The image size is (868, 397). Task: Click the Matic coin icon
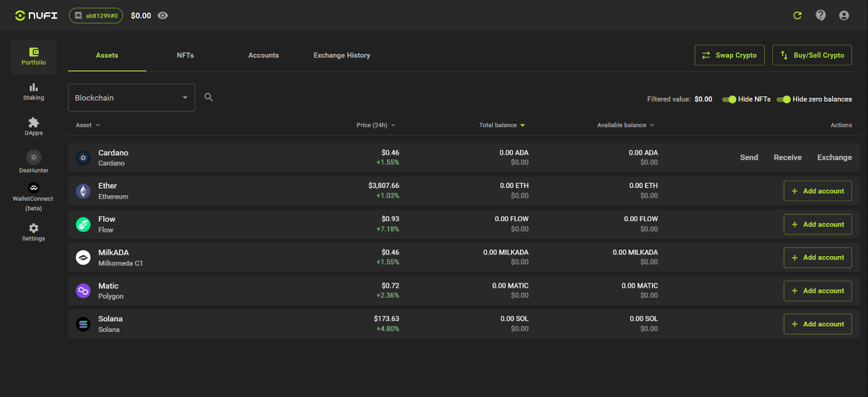pyautogui.click(x=83, y=291)
